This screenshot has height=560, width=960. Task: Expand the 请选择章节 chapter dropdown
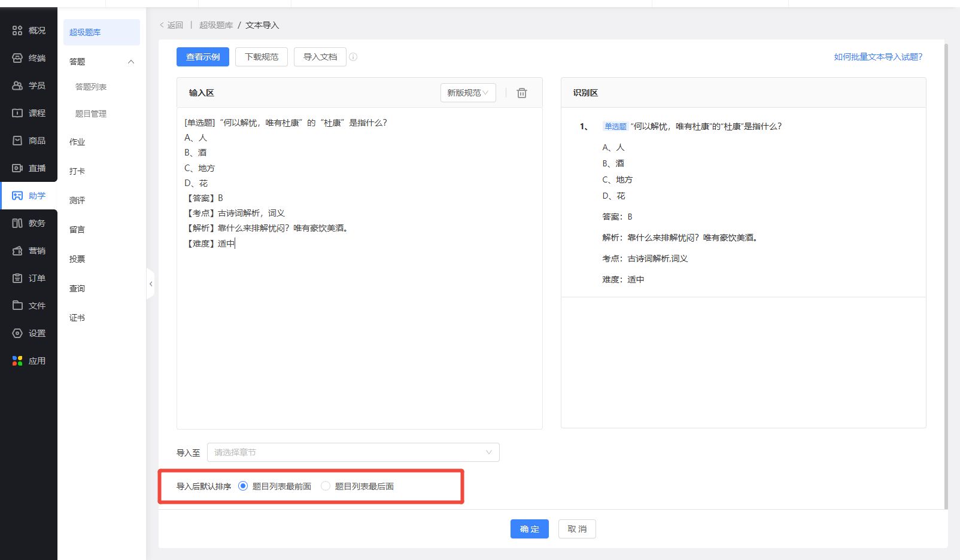(353, 452)
